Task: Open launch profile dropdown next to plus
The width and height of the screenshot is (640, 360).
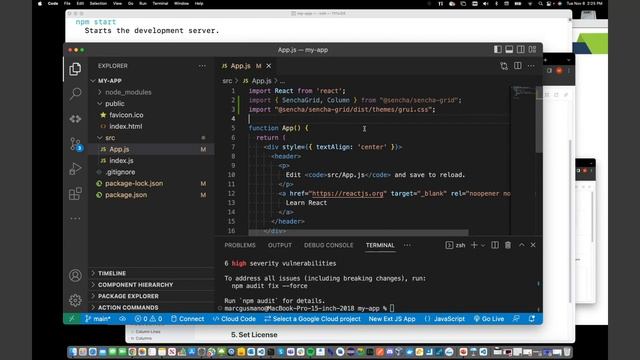Action: 483,245
